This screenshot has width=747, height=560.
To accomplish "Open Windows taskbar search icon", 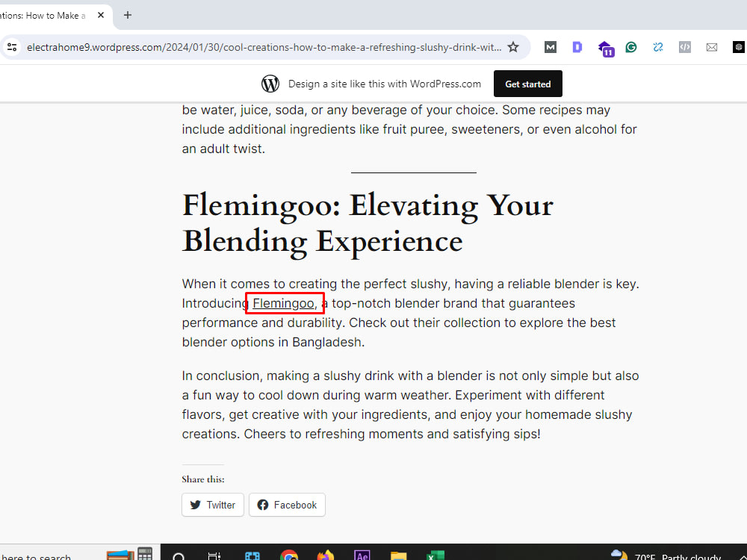I will [x=179, y=556].
